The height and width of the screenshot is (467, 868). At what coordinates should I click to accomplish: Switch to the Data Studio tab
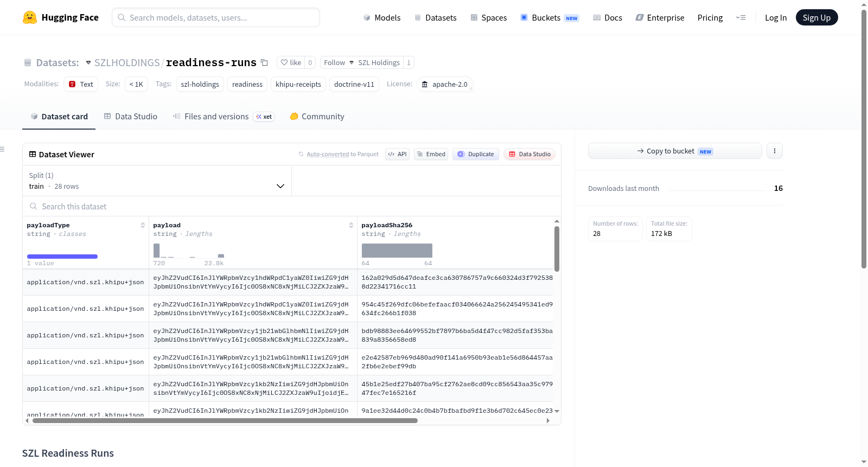(131, 117)
